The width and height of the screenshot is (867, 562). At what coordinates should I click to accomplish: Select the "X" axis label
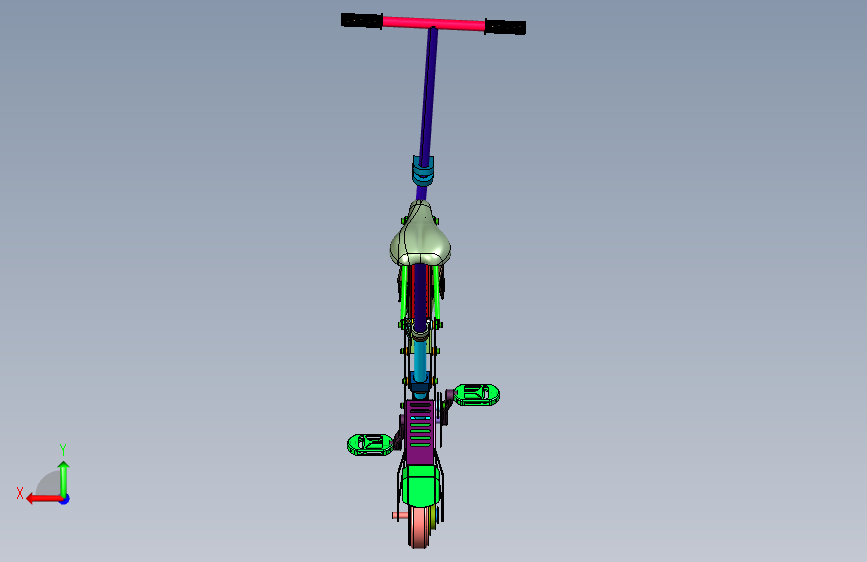point(20,493)
